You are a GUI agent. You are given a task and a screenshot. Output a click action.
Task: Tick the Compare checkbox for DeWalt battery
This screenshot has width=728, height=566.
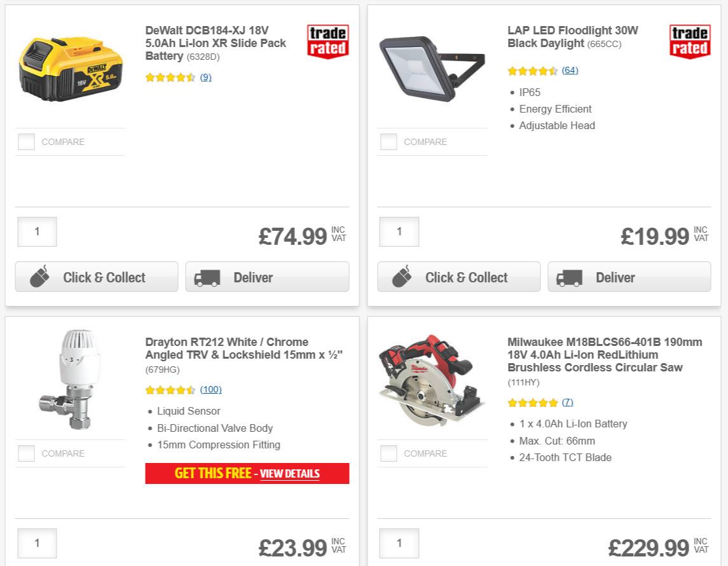point(26,141)
